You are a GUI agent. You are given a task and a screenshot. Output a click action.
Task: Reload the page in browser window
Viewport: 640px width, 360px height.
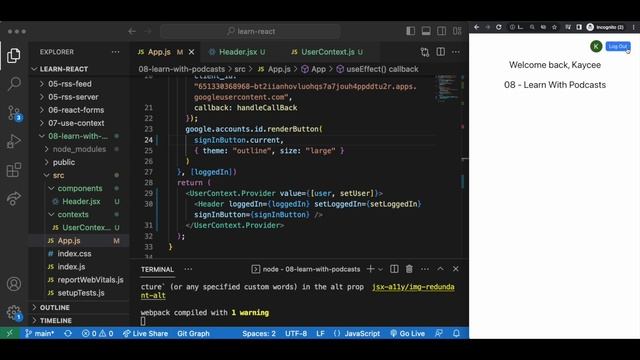[x=499, y=27]
